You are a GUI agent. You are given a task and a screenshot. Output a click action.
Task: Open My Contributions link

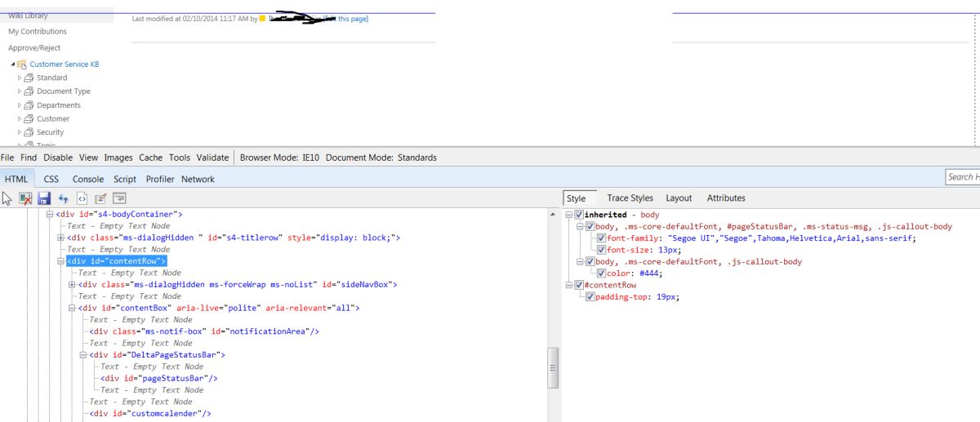pyautogui.click(x=38, y=32)
